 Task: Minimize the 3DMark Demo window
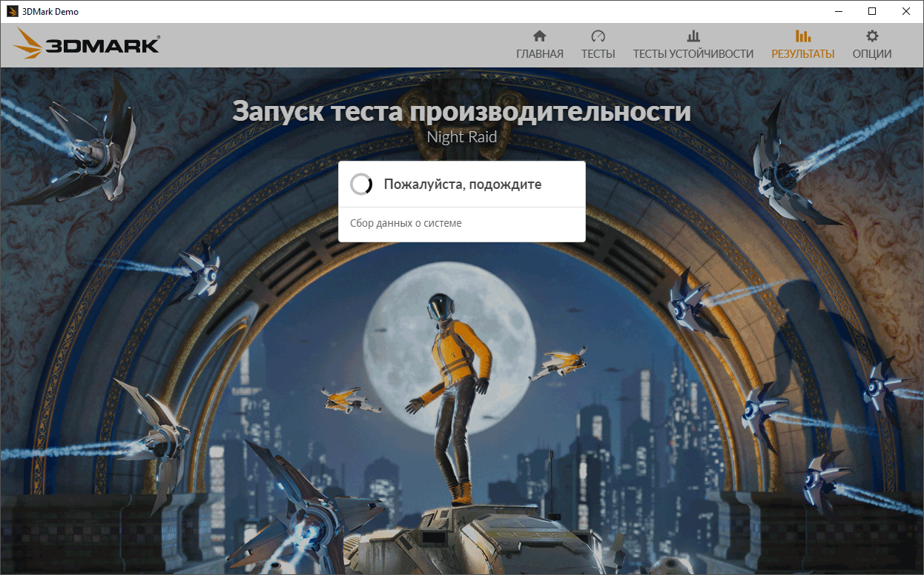(838, 11)
